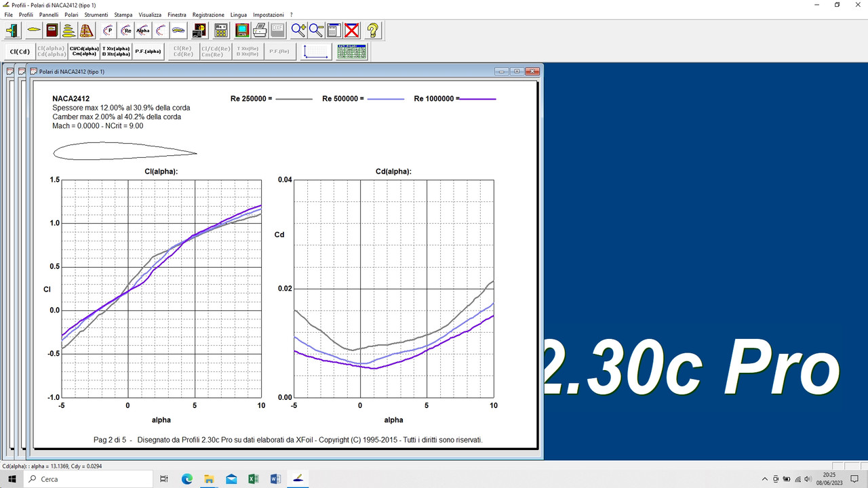This screenshot has width=868, height=488.
Task: Click the Cd(alpha) status bar readout
Action: pos(51,466)
